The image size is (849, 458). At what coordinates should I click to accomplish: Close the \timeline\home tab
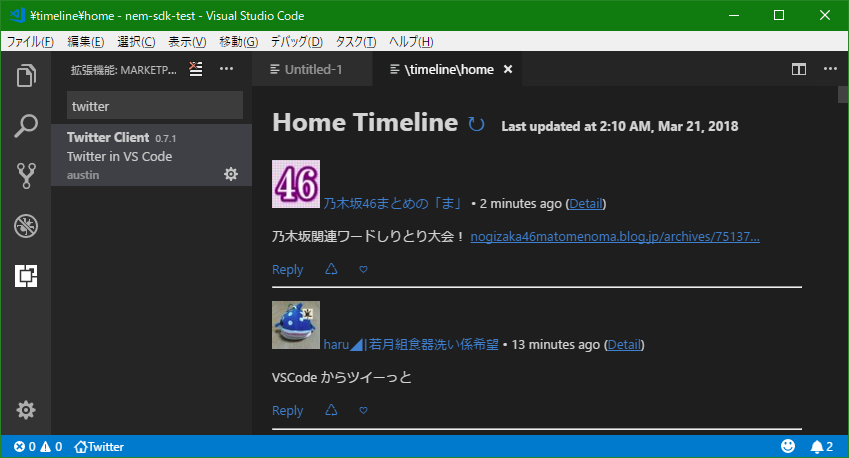[x=508, y=69]
